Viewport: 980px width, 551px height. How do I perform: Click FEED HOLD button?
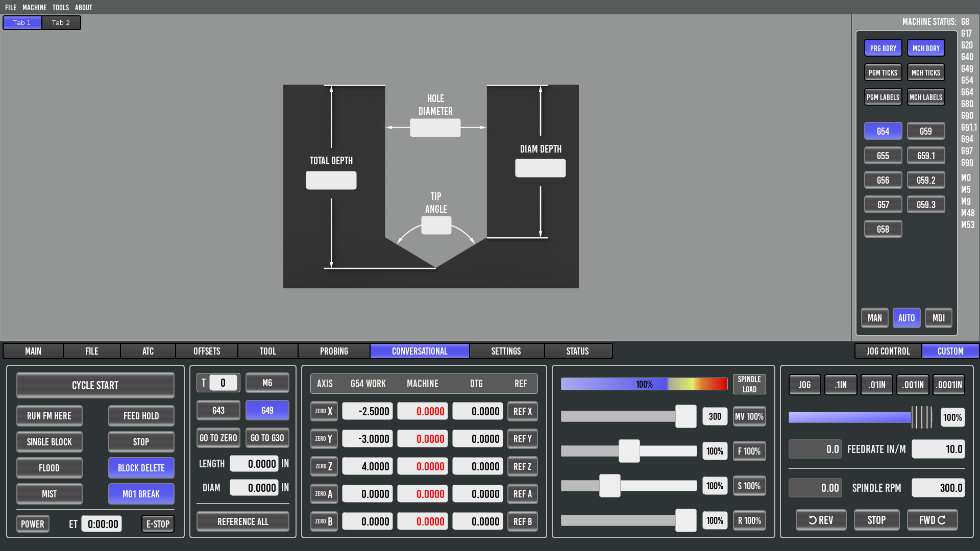141,416
